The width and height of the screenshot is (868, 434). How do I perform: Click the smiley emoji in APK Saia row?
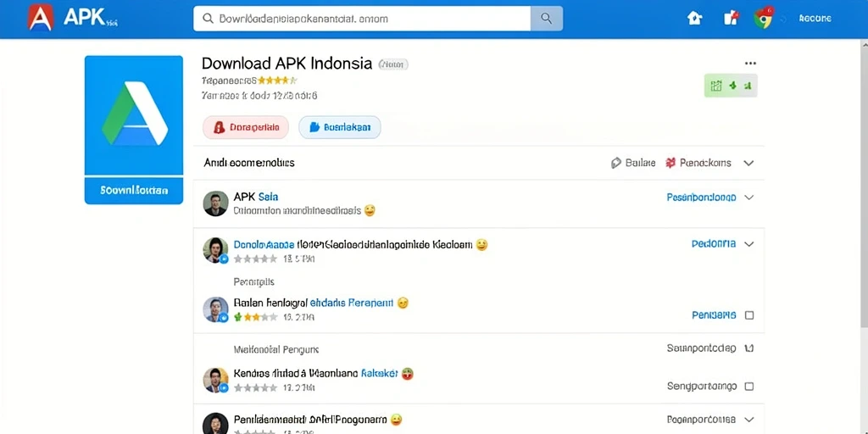coord(370,210)
